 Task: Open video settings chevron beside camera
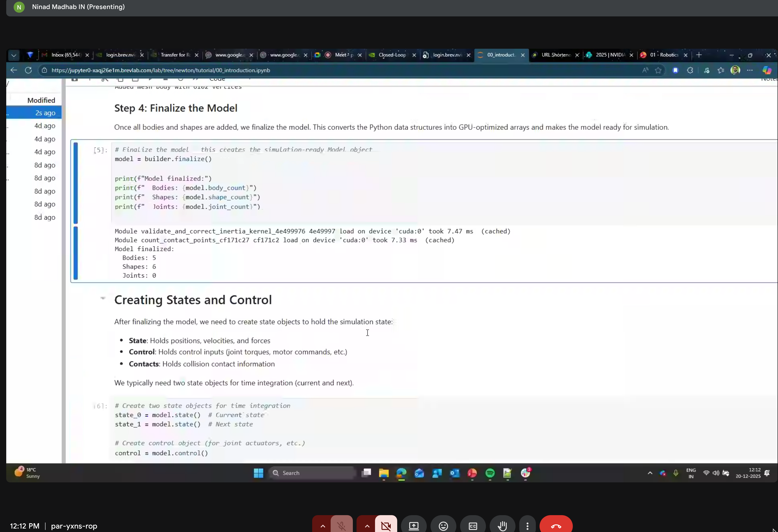coord(367,526)
